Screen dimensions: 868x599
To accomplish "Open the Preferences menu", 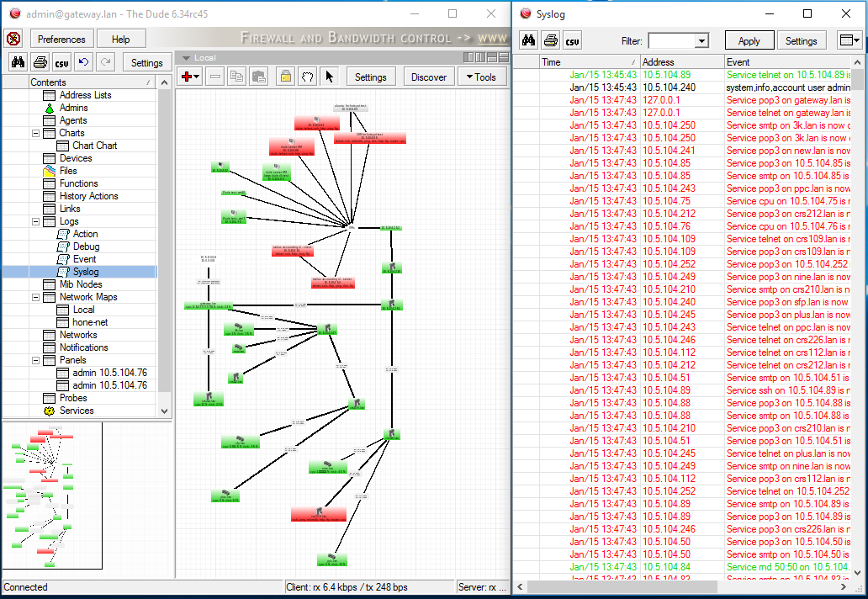I will tap(61, 38).
